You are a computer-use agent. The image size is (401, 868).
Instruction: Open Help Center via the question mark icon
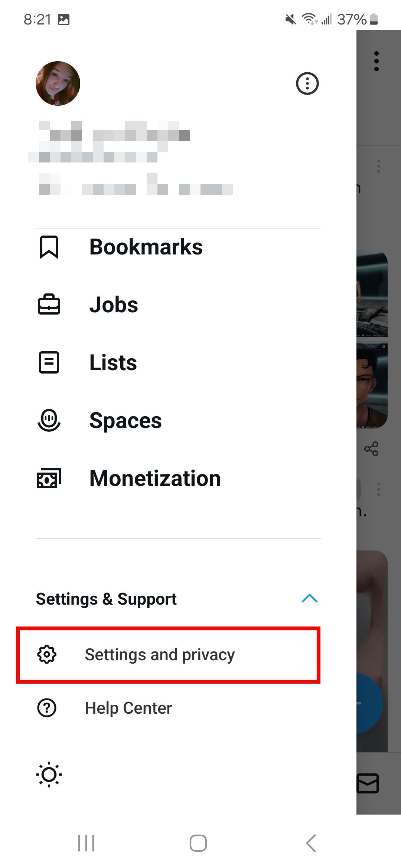[x=47, y=707]
